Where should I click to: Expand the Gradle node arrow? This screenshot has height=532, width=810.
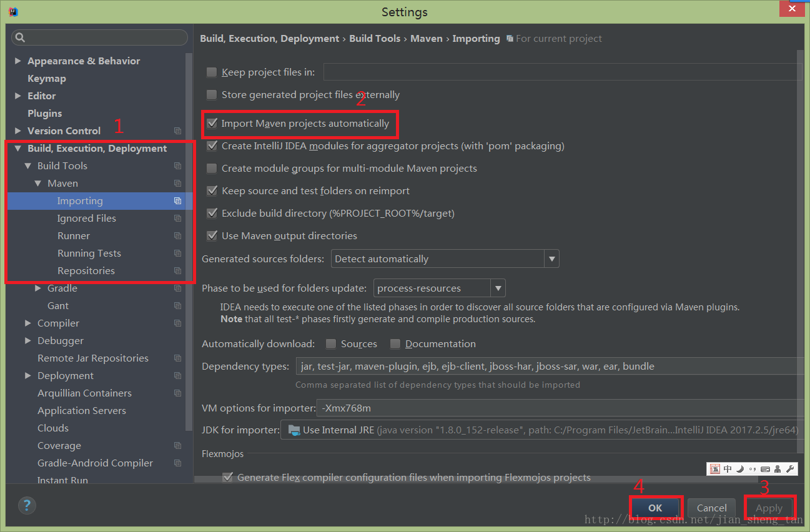pos(38,288)
